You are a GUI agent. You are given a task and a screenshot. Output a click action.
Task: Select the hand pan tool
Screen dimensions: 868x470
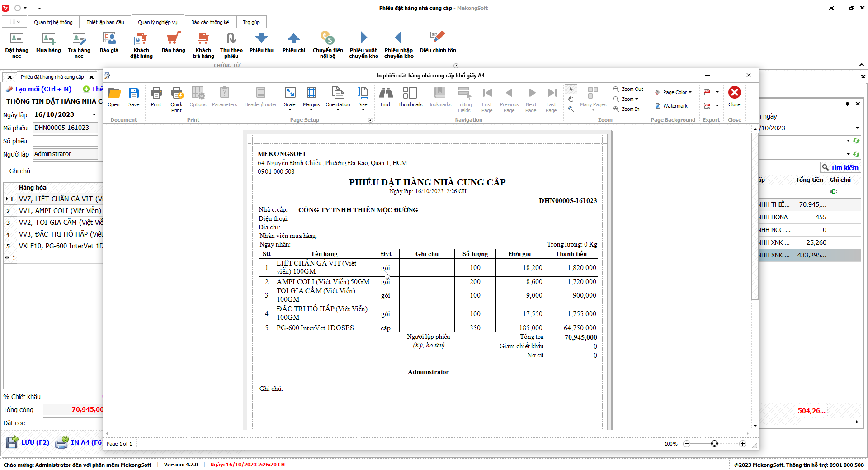pyautogui.click(x=571, y=99)
